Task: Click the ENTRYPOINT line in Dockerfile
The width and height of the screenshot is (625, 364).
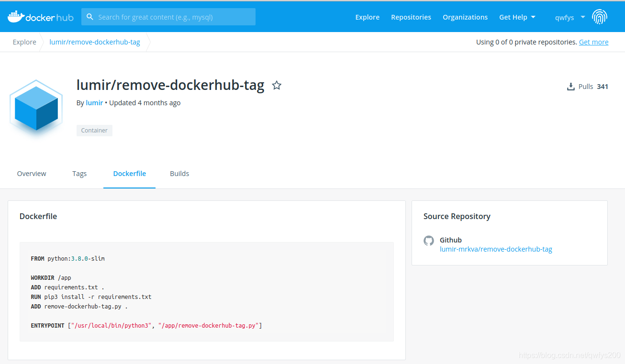Action: [x=146, y=325]
